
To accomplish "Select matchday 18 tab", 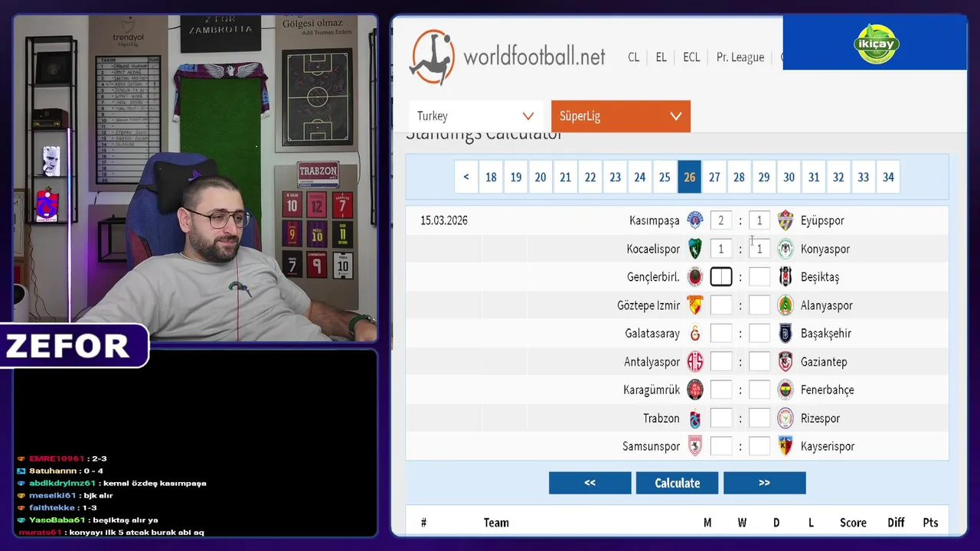I will pos(491,177).
